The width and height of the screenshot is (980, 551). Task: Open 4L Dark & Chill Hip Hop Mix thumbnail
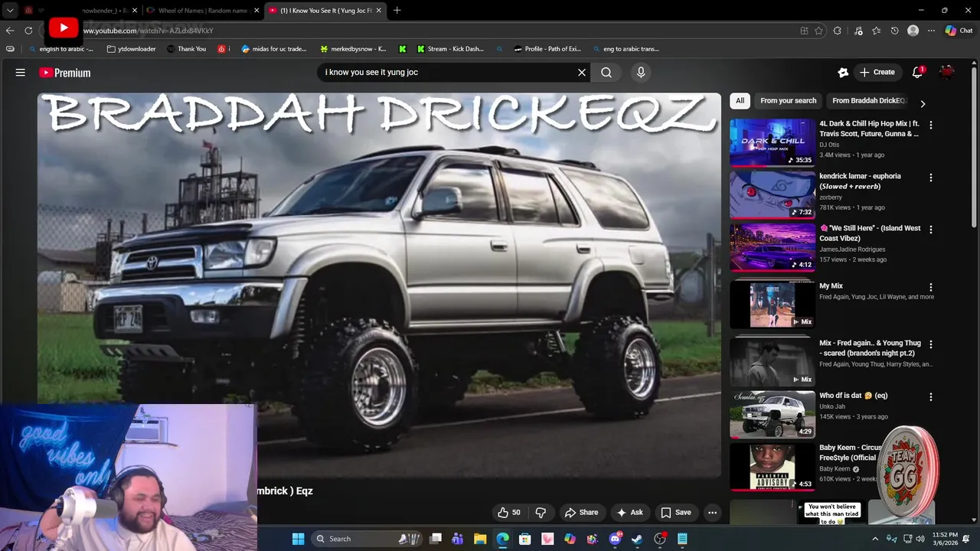[x=772, y=142]
